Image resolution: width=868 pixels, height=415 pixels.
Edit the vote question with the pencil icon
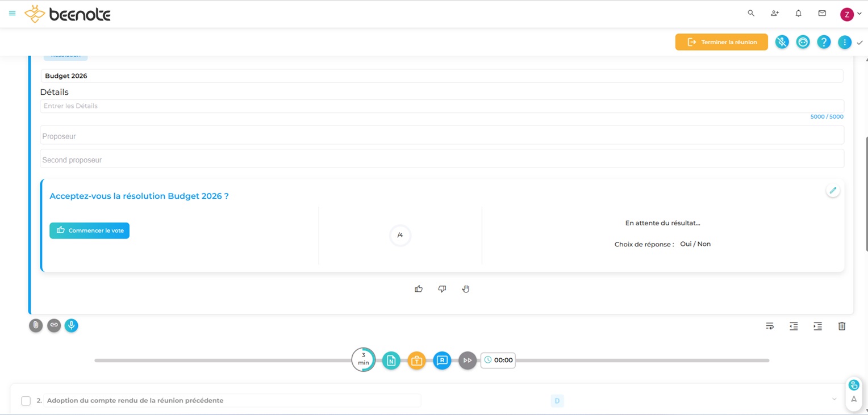tap(833, 191)
